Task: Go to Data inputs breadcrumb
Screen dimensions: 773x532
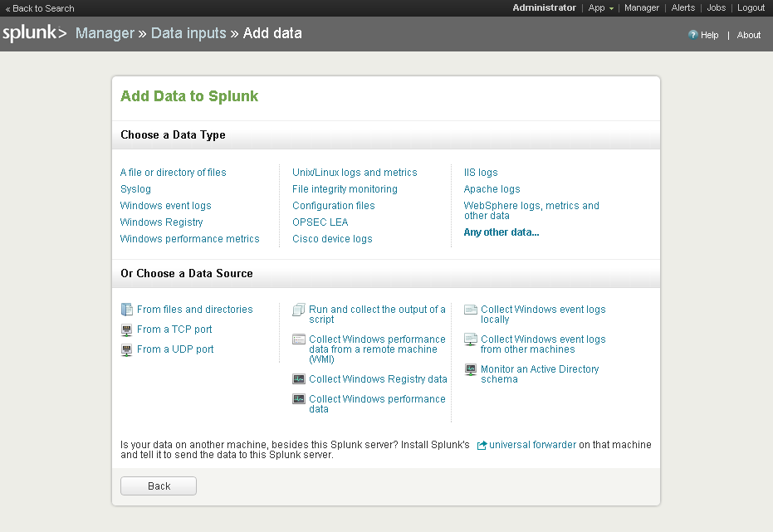Action: (188, 33)
